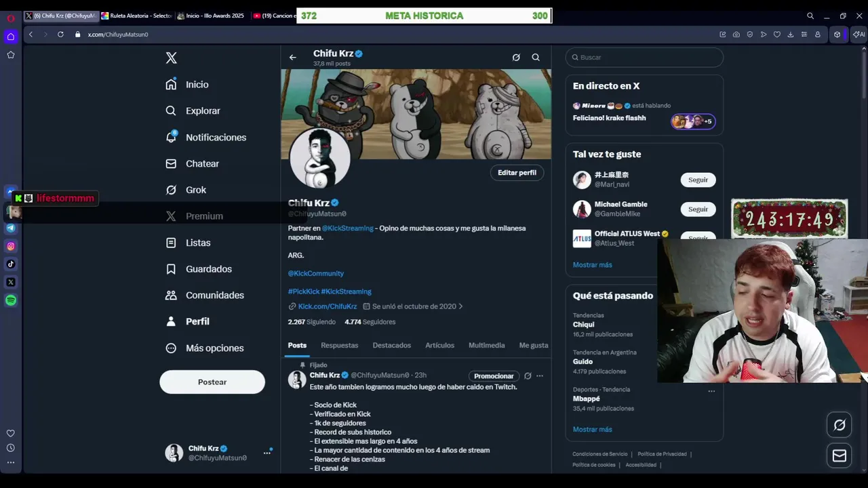Open the floating messages envelope button
Screen dimensions: 868x488
pos(840,455)
